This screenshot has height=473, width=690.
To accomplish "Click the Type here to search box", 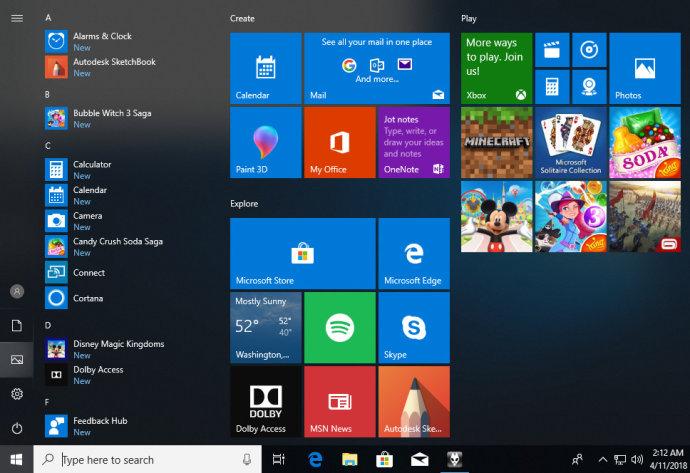I will (147, 459).
